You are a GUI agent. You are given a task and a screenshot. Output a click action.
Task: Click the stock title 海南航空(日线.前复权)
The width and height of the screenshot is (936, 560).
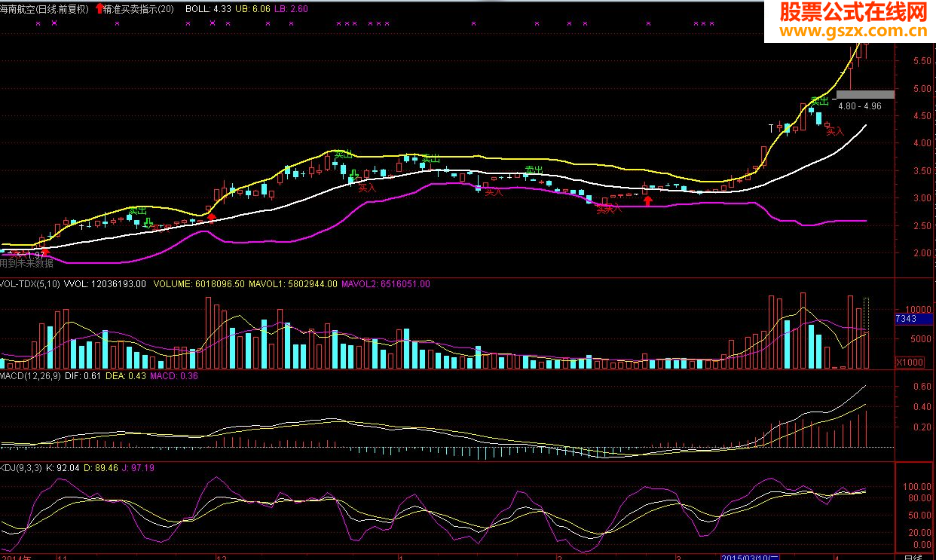pyautogui.click(x=44, y=9)
